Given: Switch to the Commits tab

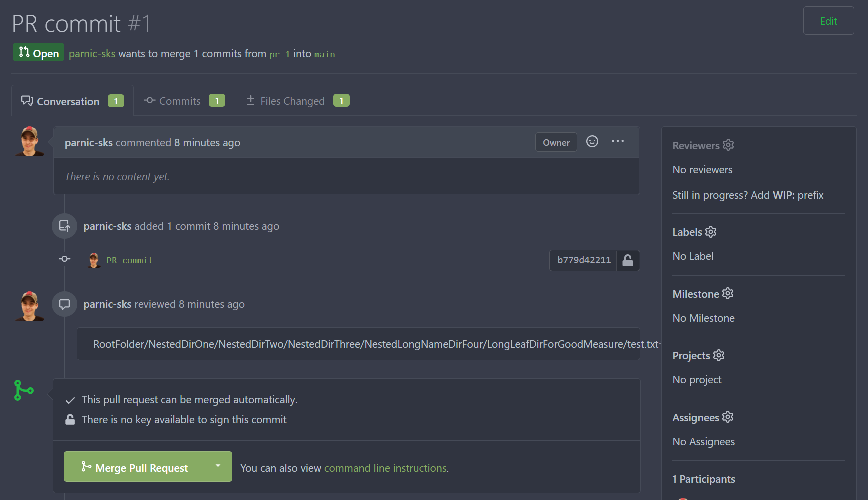Looking at the screenshot, I should click(179, 101).
